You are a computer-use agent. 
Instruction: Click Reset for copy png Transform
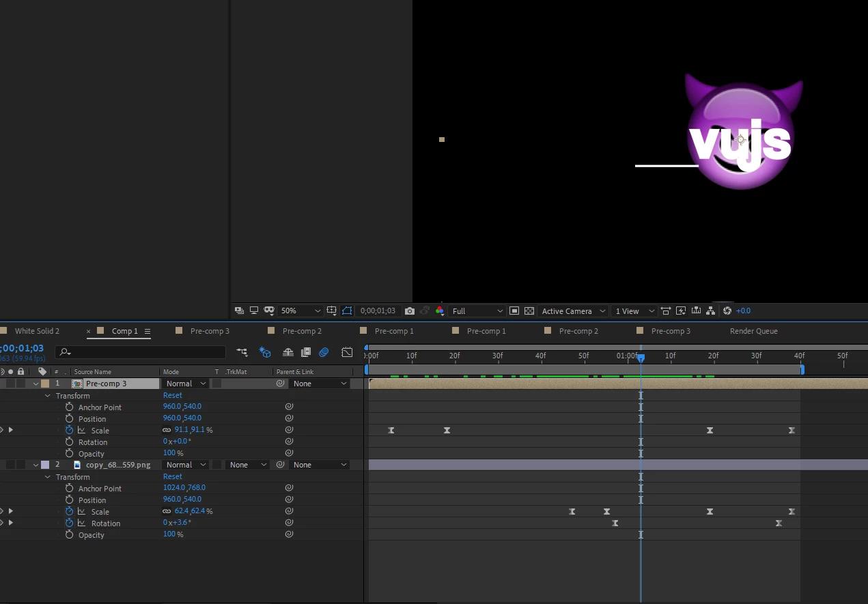coord(173,476)
